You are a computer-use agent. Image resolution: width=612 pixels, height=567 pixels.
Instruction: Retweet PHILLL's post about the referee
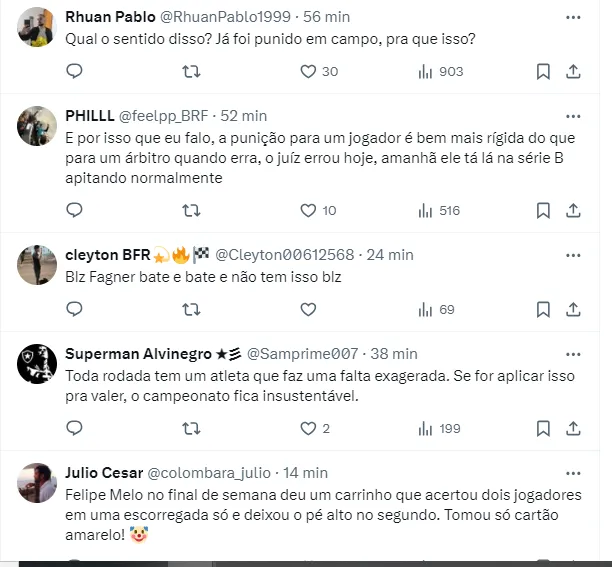191,210
